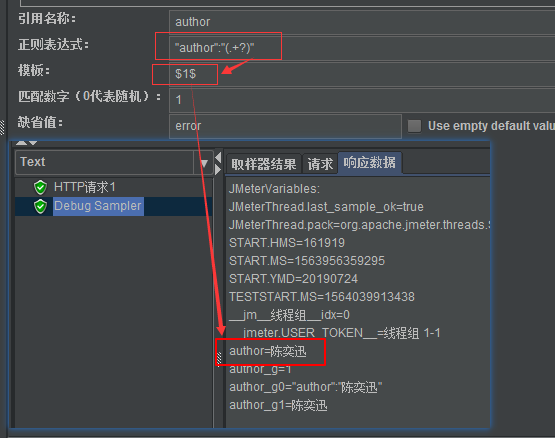Click the START.YMD=20190724 line
The image size is (555, 438).
point(293,279)
